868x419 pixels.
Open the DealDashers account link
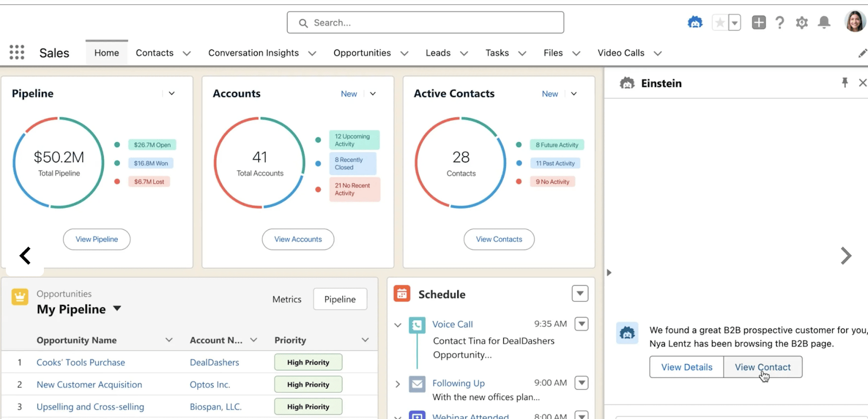click(214, 362)
